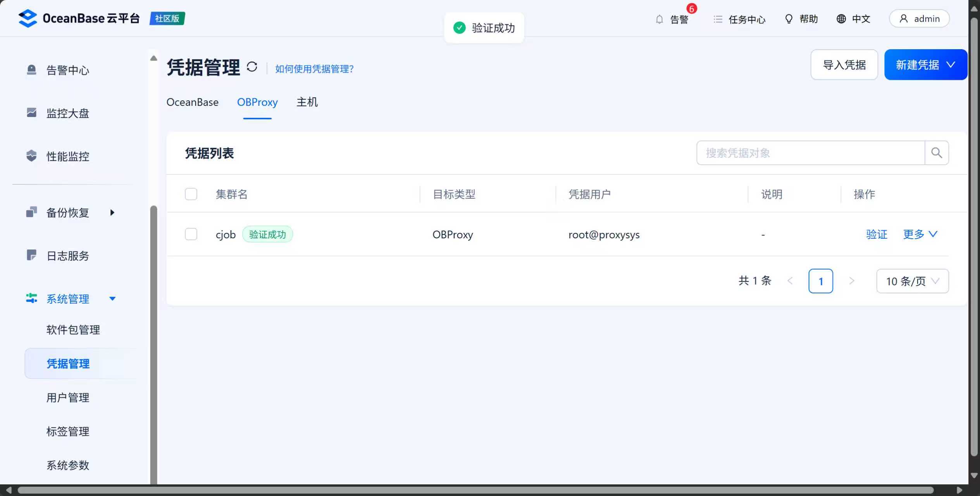This screenshot has width=980, height=496.
Task: Open 用户管理 submenu item
Action: tap(68, 398)
